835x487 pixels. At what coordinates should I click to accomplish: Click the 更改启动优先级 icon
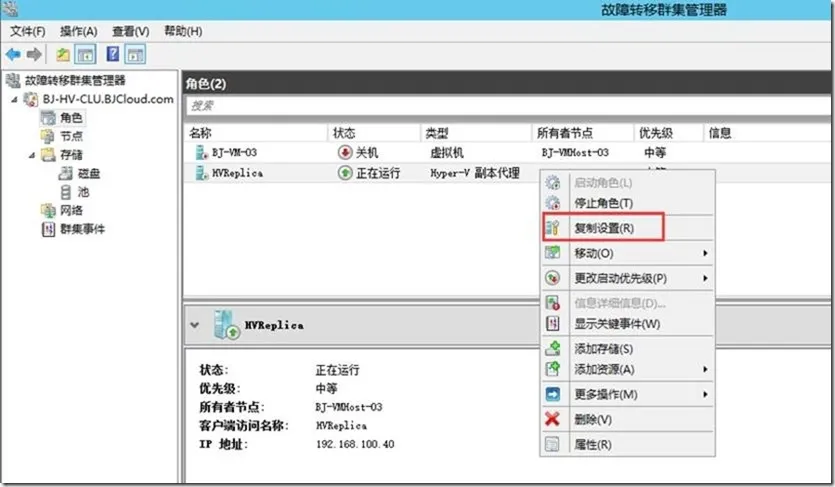click(553, 278)
